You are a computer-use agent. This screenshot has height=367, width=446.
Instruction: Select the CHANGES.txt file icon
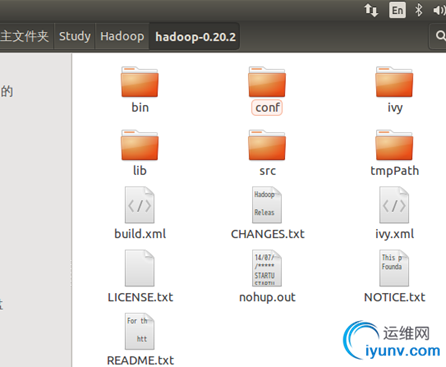pyautogui.click(x=267, y=205)
